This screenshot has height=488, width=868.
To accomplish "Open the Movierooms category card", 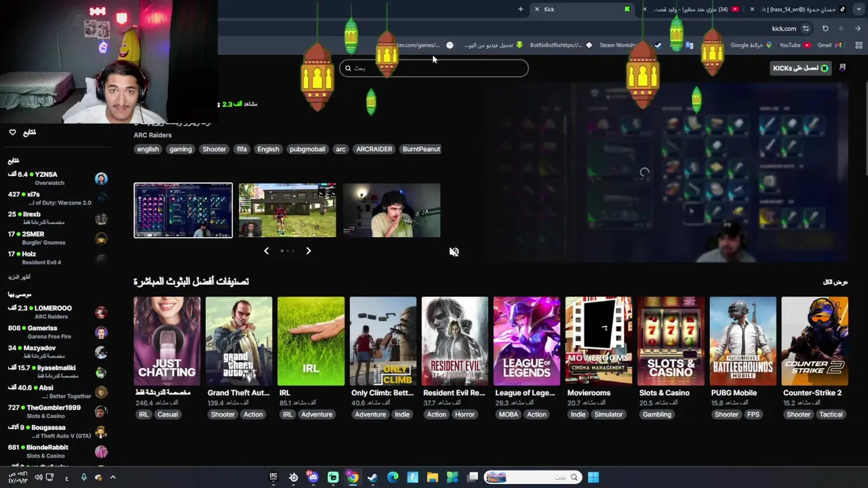I will [599, 341].
